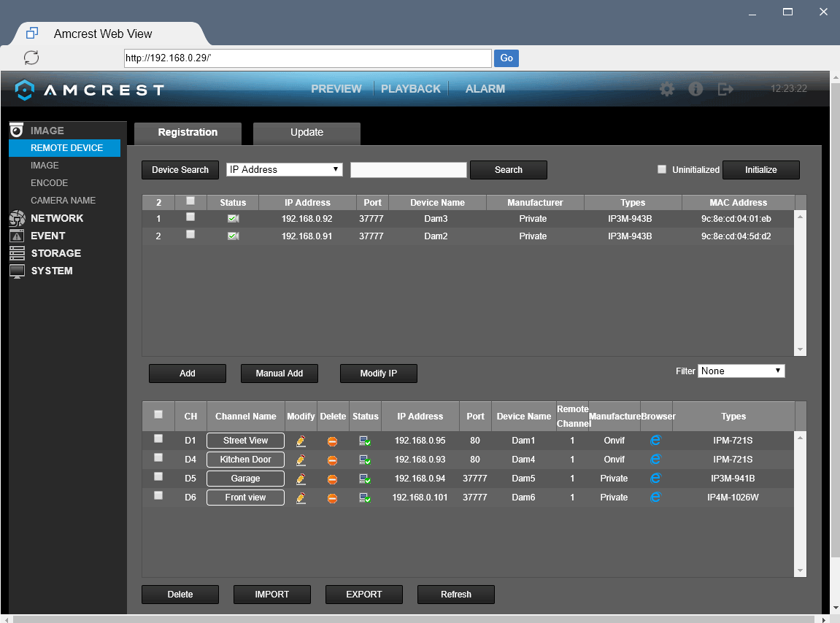Open settings via the gear icon

[667, 89]
